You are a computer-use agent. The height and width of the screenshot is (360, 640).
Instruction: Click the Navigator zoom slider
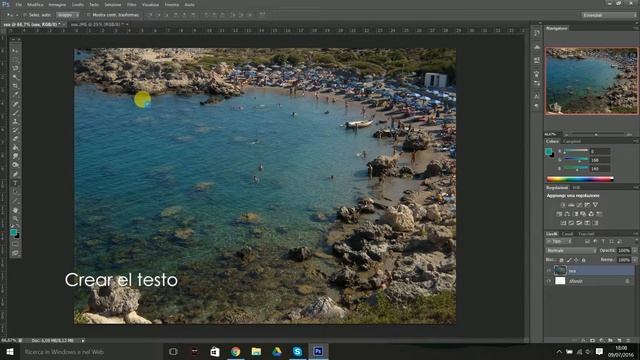[596, 134]
